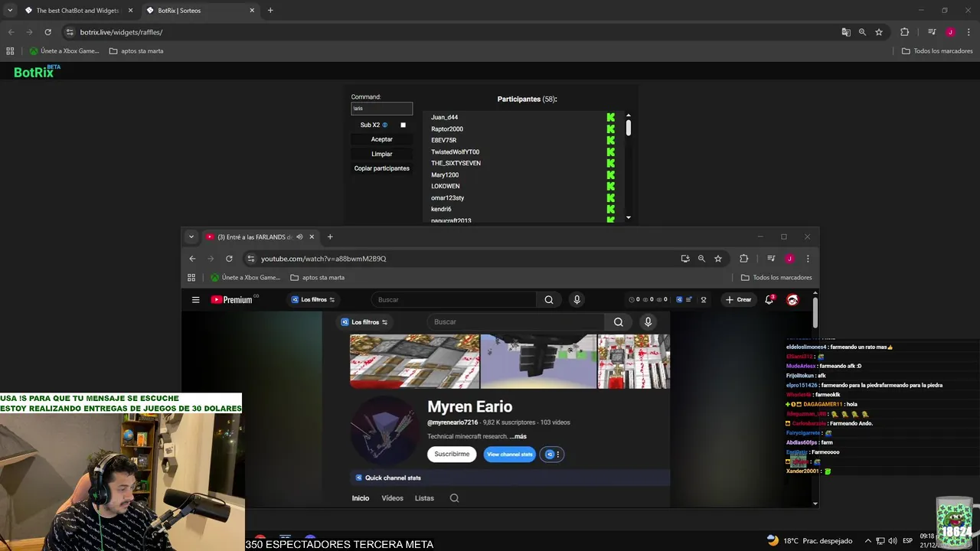
Task: Open Windows volume icon in system tray
Action: coord(893,541)
